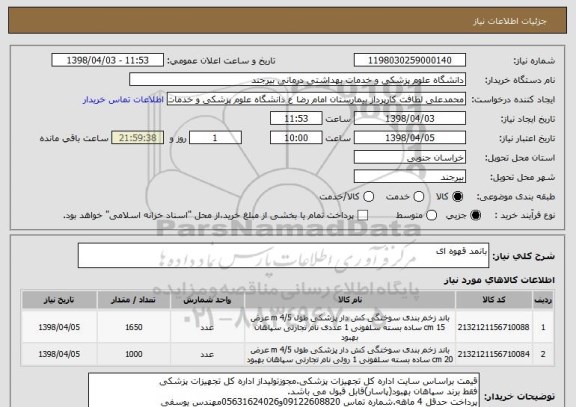Click the کد کالا column header
Viewport: 576px width, 407px height.
click(494, 300)
